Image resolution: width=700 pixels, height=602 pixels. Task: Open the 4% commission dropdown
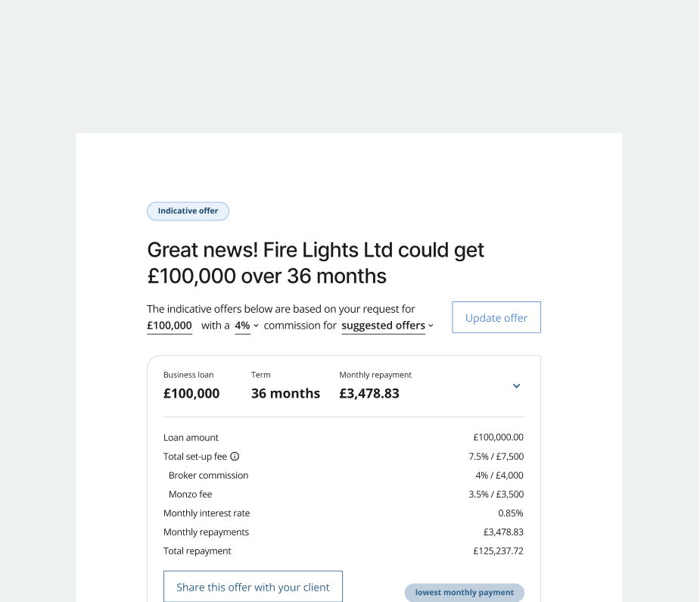point(247,326)
